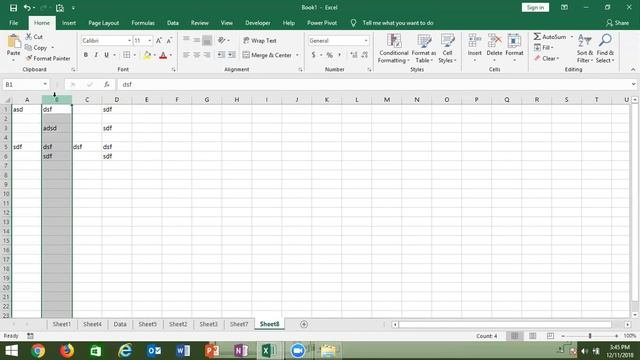Switch to the Formulas ribbon tab
This screenshot has width=640, height=360.
[x=143, y=23]
